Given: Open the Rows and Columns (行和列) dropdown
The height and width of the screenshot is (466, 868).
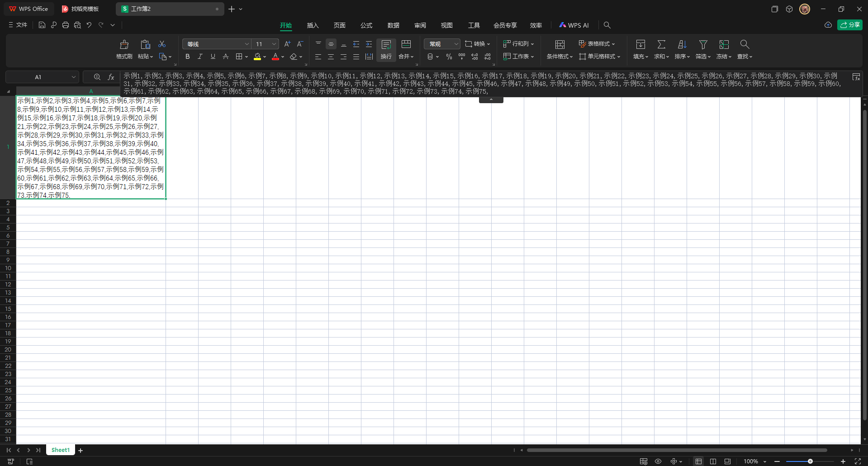Looking at the screenshot, I should coord(519,44).
